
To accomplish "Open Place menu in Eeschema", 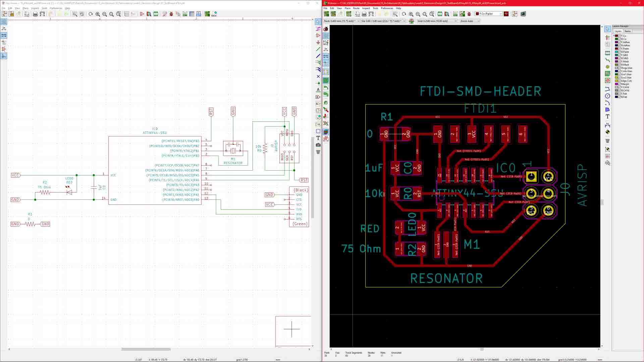I will click(x=25, y=8).
